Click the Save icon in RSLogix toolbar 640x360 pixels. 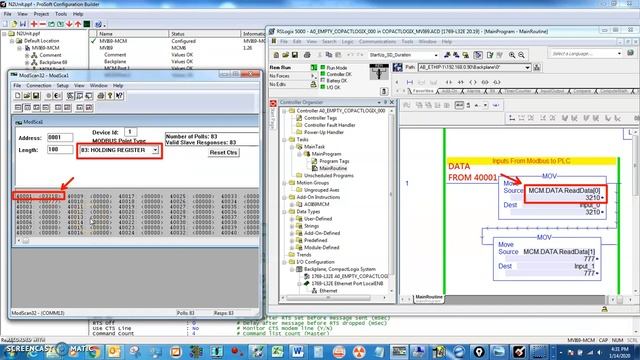(x=294, y=55)
